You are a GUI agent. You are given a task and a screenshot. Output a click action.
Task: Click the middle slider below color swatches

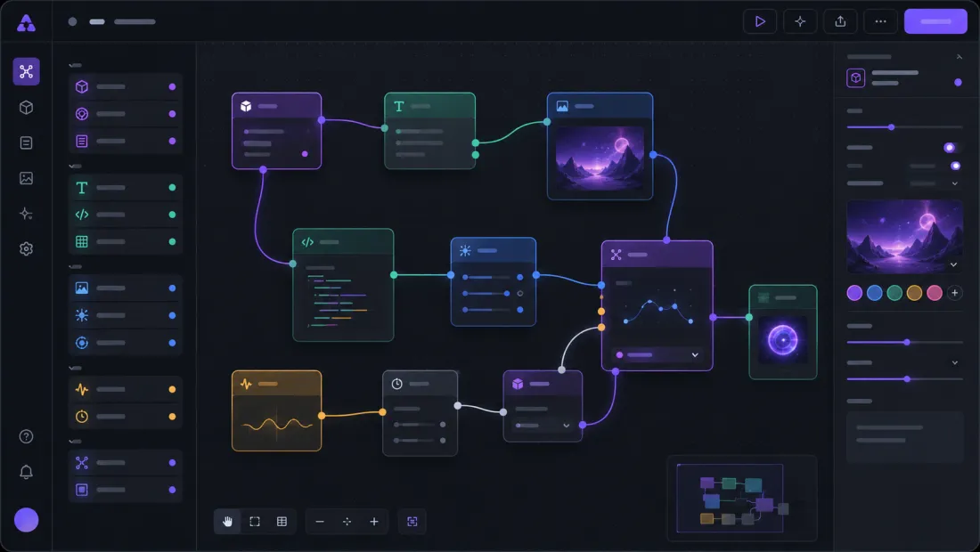tap(904, 342)
